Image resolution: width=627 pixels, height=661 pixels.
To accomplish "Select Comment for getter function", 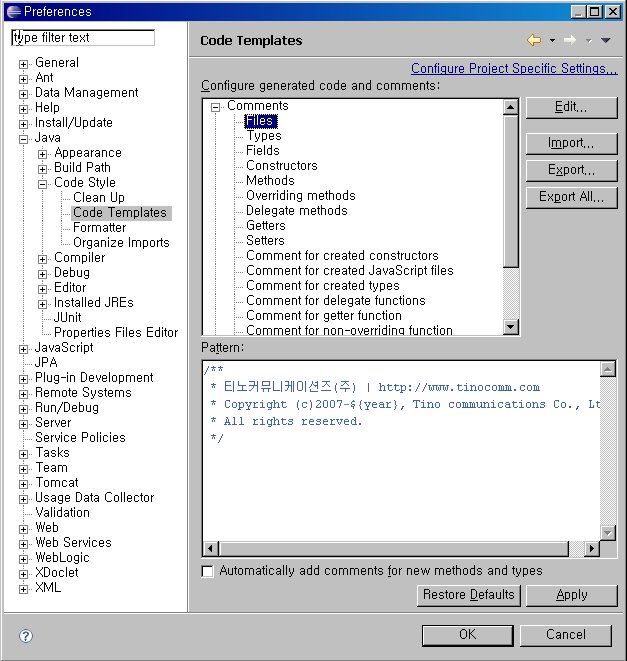I will coord(324,315).
